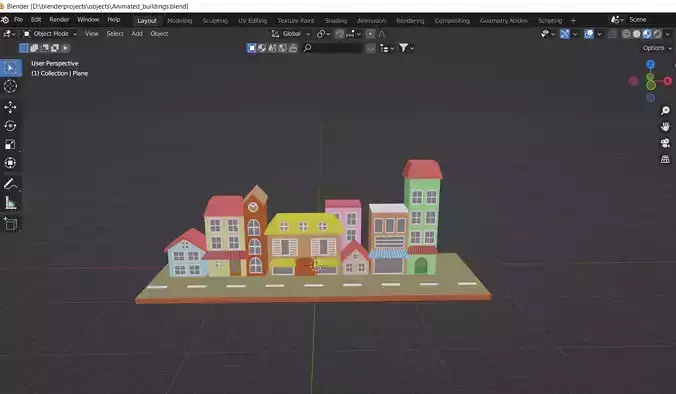Click the intersect-selection mode icon

coord(65,48)
